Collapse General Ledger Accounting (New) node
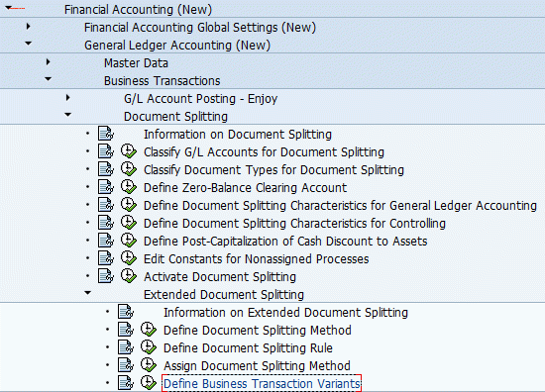The width and height of the screenshot is (545, 392). (29, 44)
